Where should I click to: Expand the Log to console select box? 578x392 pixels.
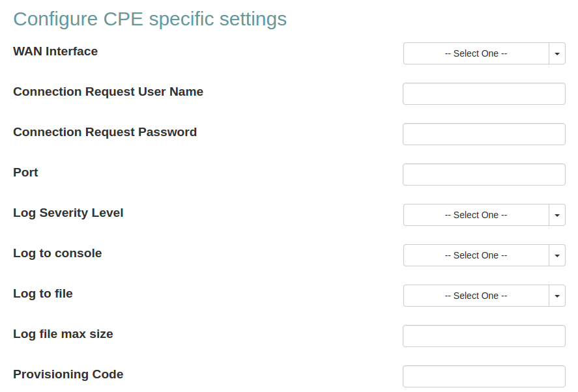[476, 255]
